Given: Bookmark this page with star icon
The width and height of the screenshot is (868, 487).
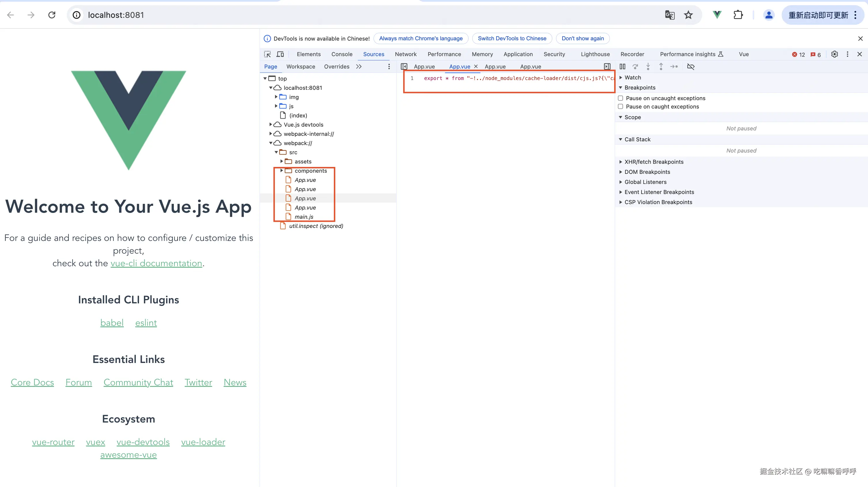Looking at the screenshot, I should [688, 15].
